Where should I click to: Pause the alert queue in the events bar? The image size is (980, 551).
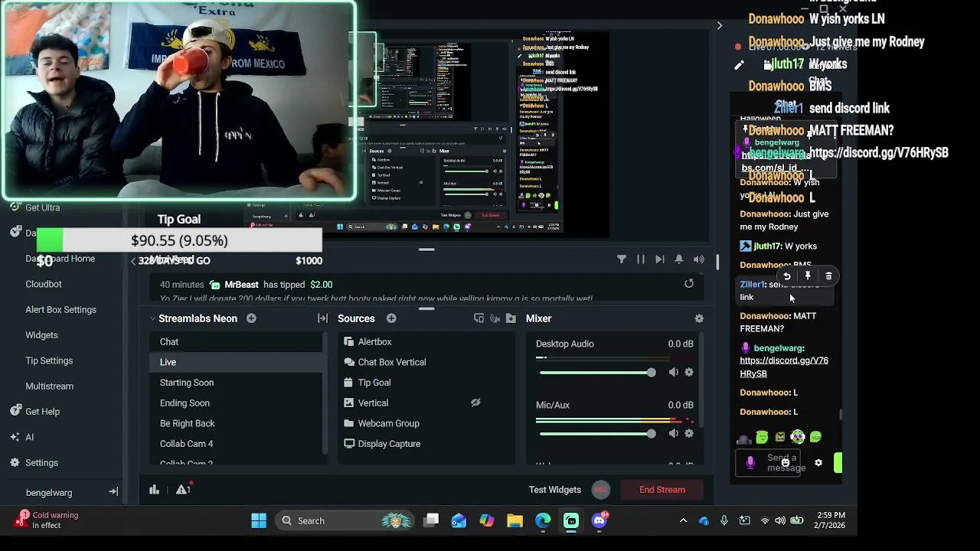641,259
